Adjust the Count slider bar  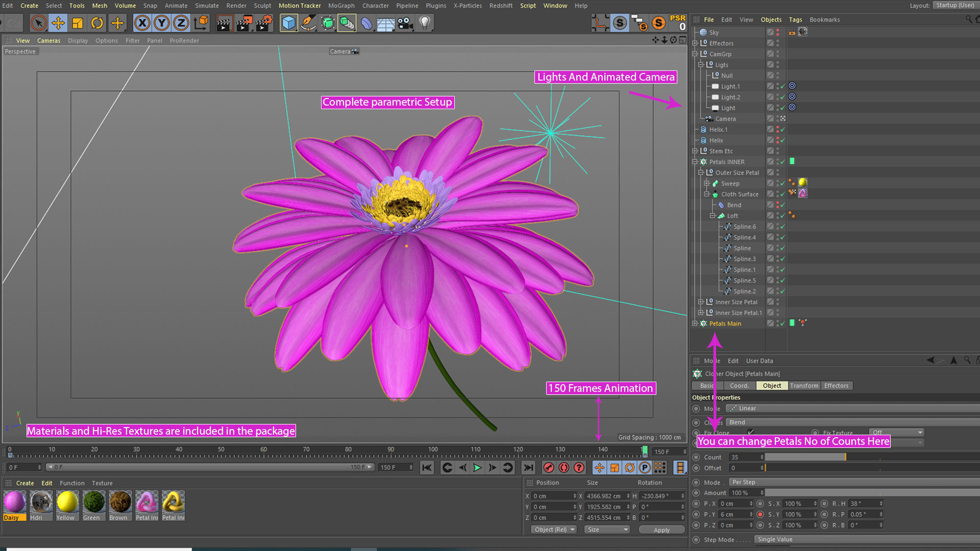(872, 457)
